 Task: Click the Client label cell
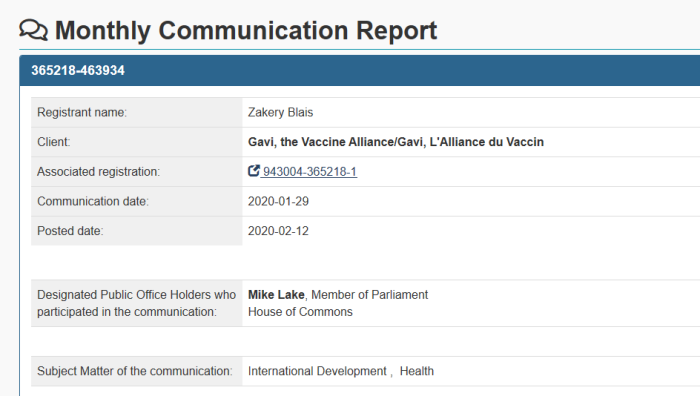pos(137,142)
